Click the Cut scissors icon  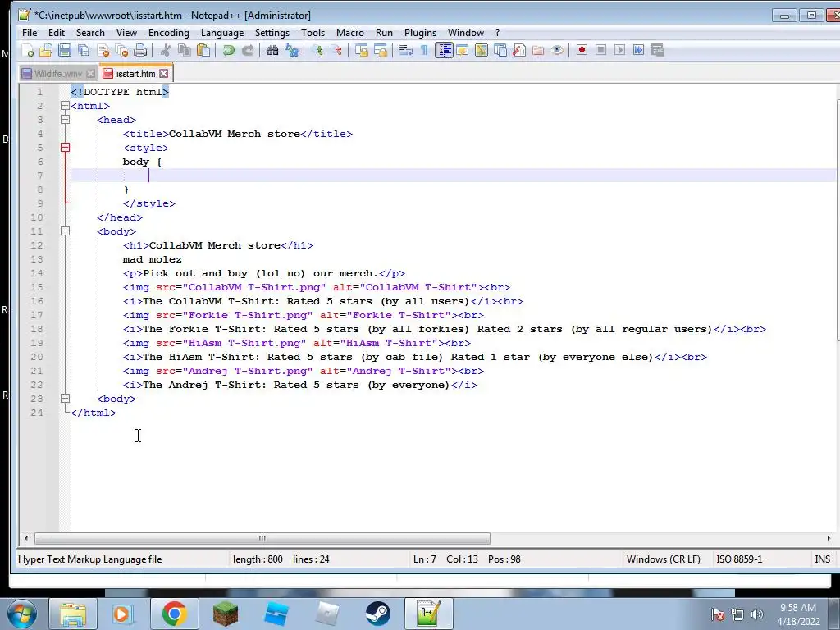click(x=166, y=50)
